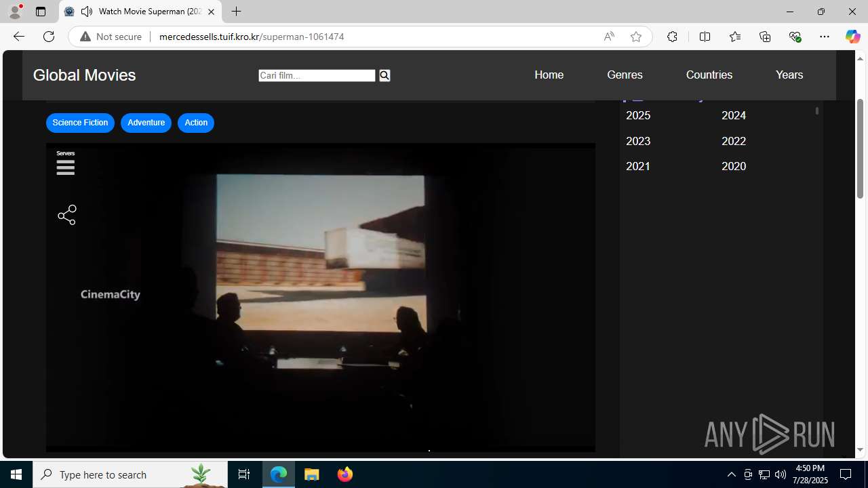The height and width of the screenshot is (488, 868).
Task: Add this page to favorites
Action: click(635, 37)
